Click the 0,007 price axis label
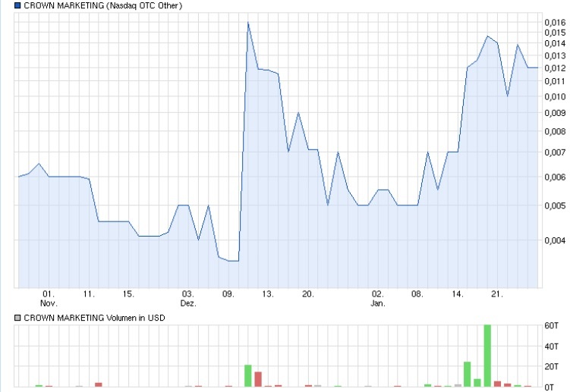 [x=555, y=152]
